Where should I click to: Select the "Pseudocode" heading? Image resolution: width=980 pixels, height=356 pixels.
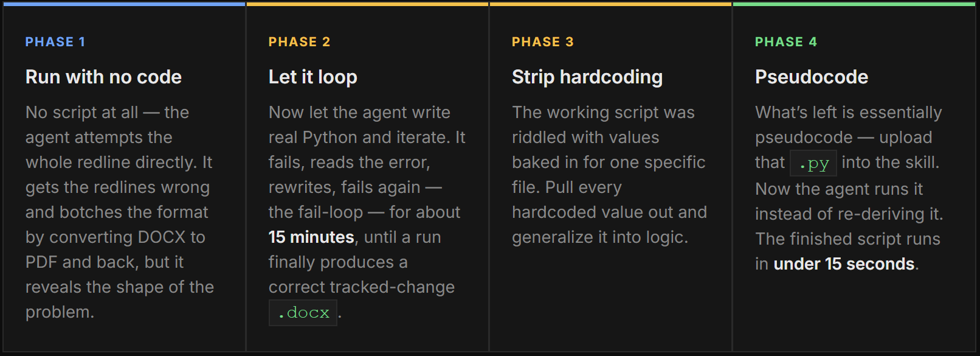812,77
